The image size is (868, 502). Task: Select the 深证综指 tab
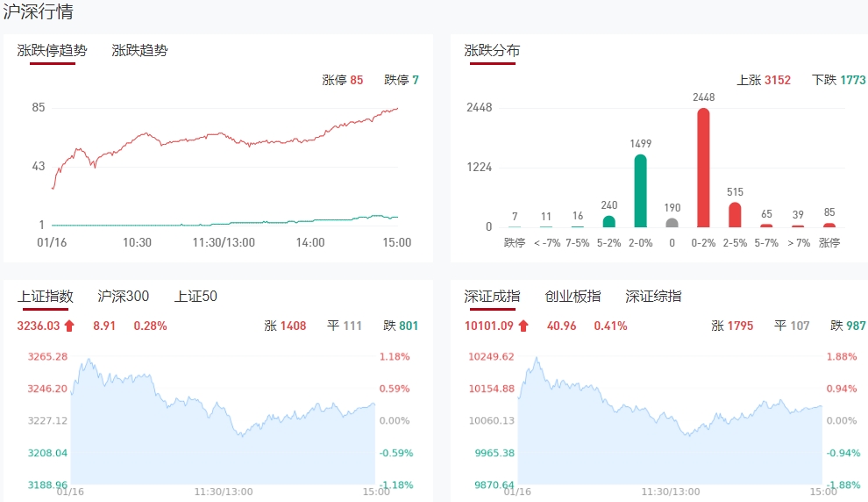coord(653,297)
